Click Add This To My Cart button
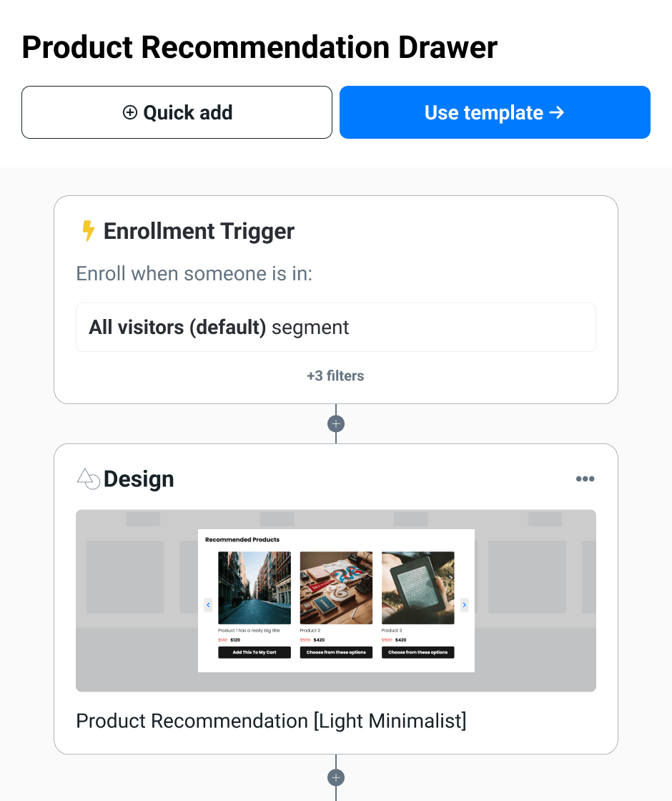 coord(254,652)
